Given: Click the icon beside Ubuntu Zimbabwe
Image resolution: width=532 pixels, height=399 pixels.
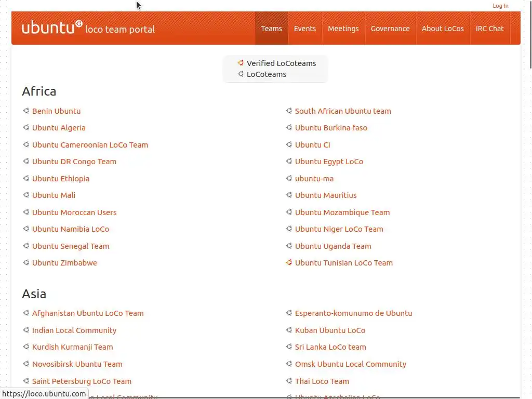Looking at the screenshot, I should (26, 262).
